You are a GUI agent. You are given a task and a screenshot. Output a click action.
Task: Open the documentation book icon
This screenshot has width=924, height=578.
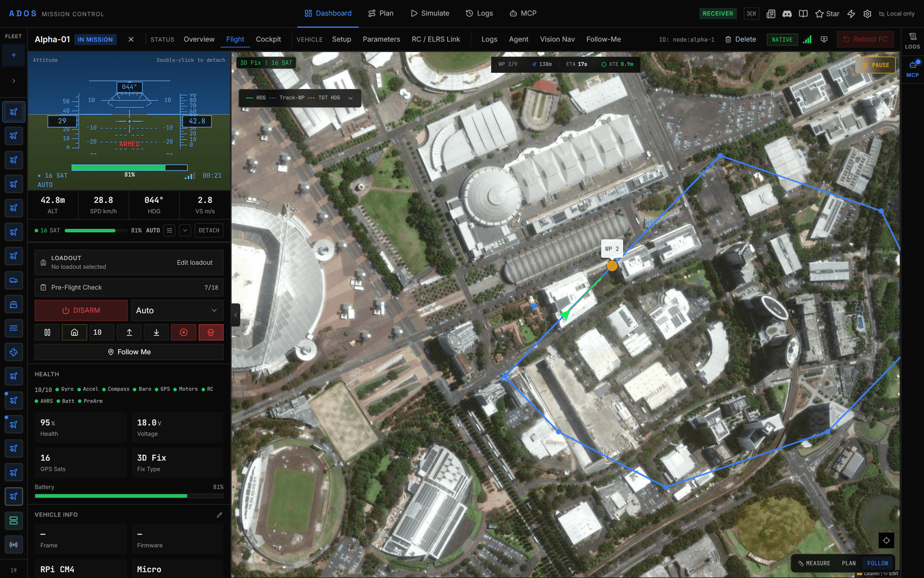pos(803,14)
